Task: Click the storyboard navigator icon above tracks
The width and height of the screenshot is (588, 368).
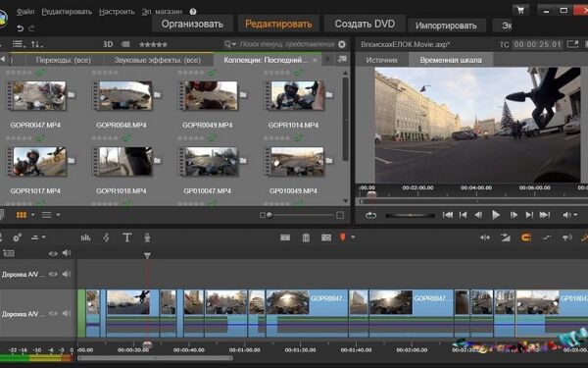Action: click(x=9, y=253)
